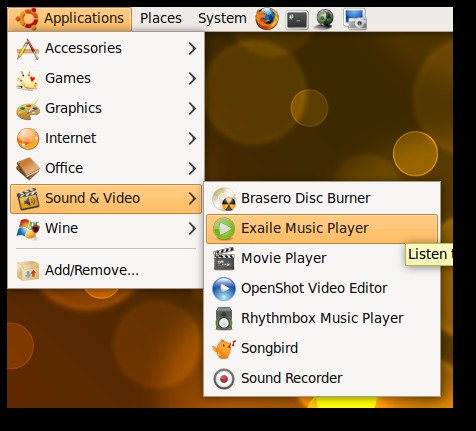Select the Games menu label

68,78
